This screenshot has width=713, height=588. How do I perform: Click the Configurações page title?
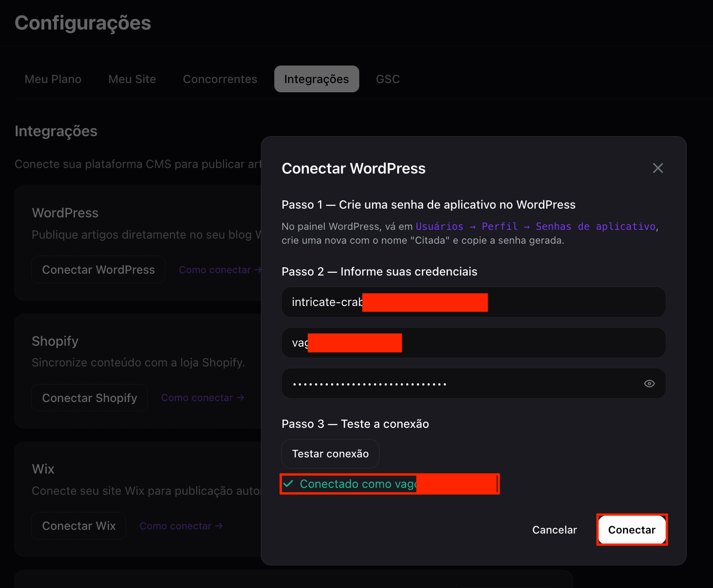(x=83, y=23)
